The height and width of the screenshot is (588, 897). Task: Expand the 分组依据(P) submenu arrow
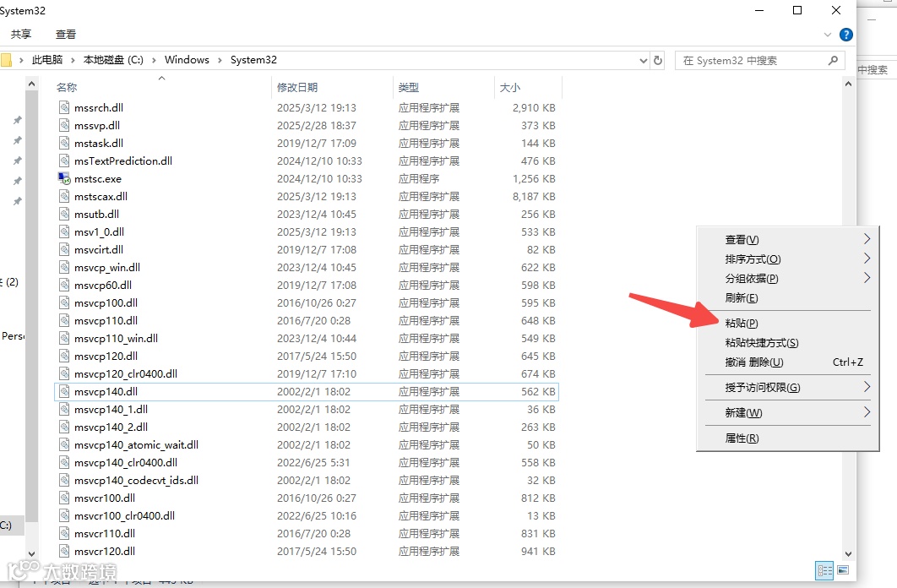tap(867, 278)
